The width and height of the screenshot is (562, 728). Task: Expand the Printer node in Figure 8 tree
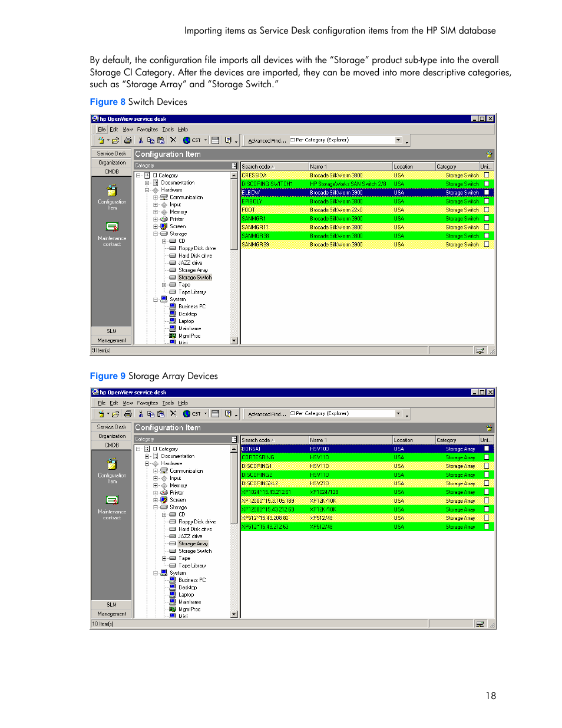click(x=156, y=219)
